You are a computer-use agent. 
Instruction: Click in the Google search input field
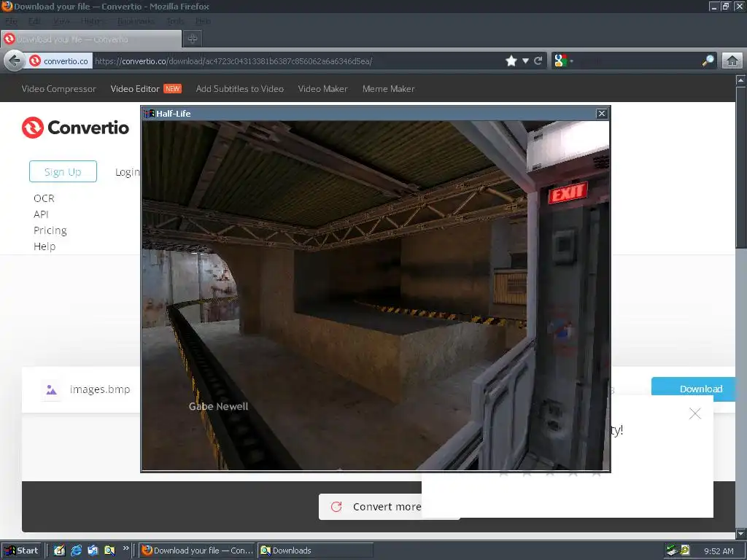pyautogui.click(x=637, y=61)
